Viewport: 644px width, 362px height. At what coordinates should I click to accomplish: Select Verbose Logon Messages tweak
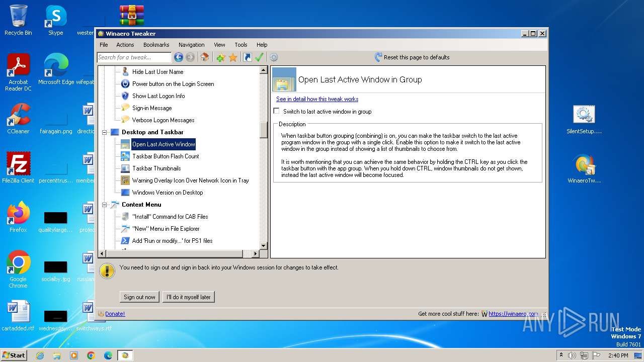coord(163,120)
